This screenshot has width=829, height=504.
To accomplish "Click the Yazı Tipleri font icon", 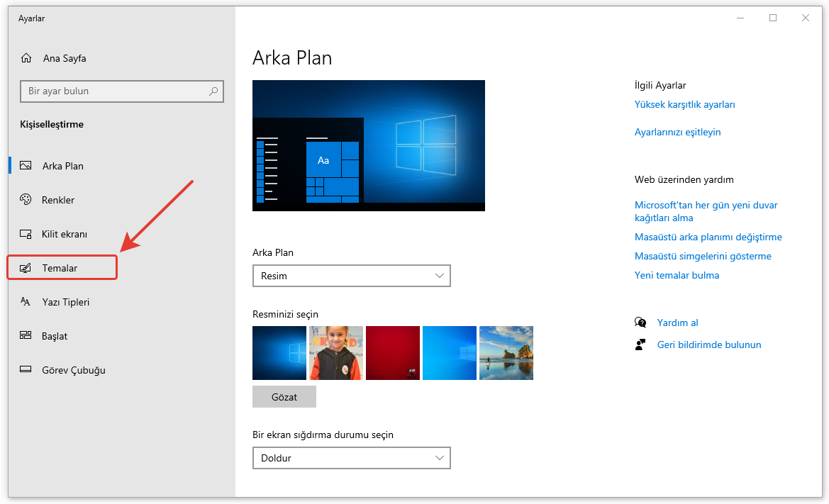I will coord(26,302).
